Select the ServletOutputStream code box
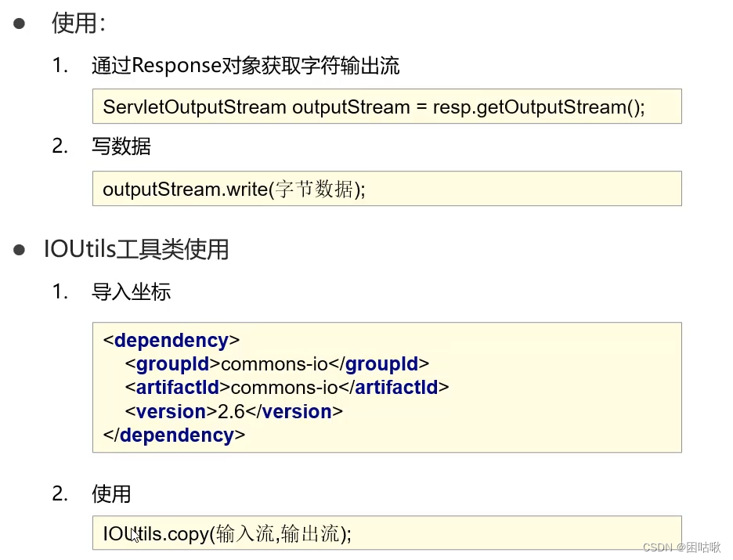 click(x=387, y=107)
